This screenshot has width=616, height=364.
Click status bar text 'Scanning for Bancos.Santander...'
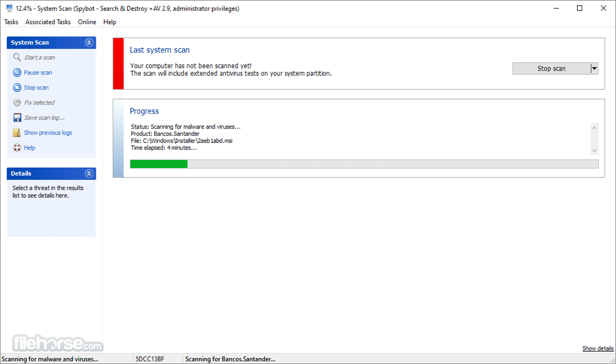point(230,359)
